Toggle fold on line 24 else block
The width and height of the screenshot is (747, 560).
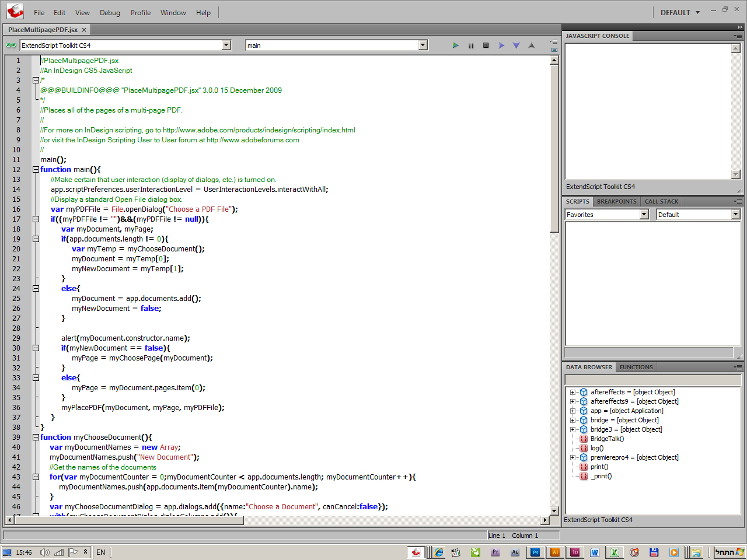click(36, 289)
